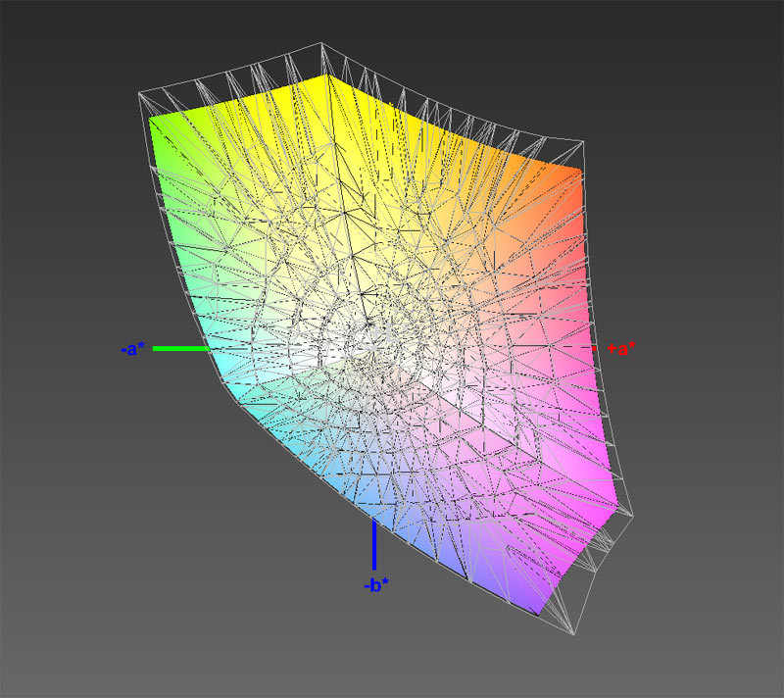
Task: Click the blue -b* axis line
Action: click(374, 544)
